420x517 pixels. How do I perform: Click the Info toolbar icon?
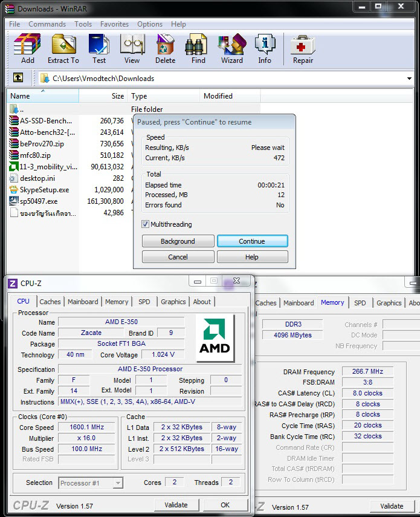click(265, 49)
